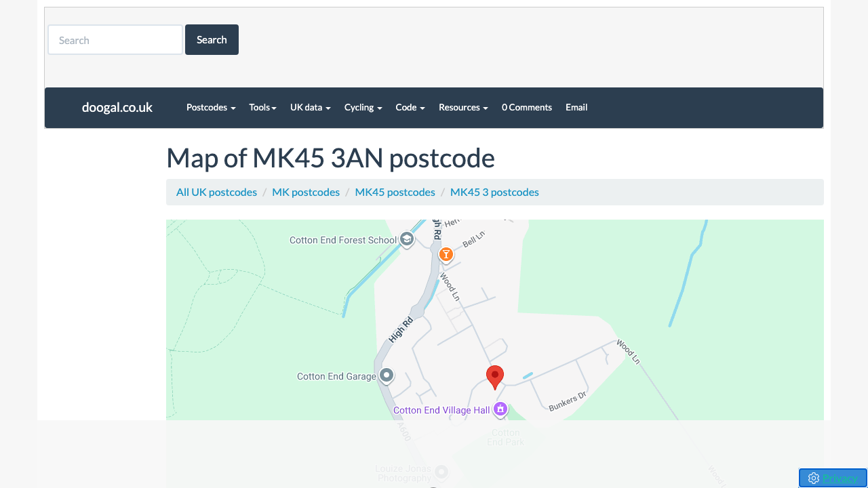
Task: Focus the Search text field
Action: point(115,40)
